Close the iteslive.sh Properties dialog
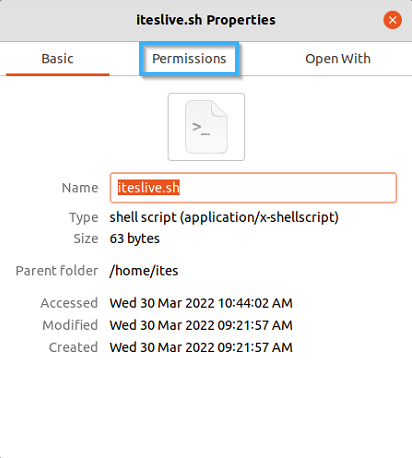 (x=392, y=20)
